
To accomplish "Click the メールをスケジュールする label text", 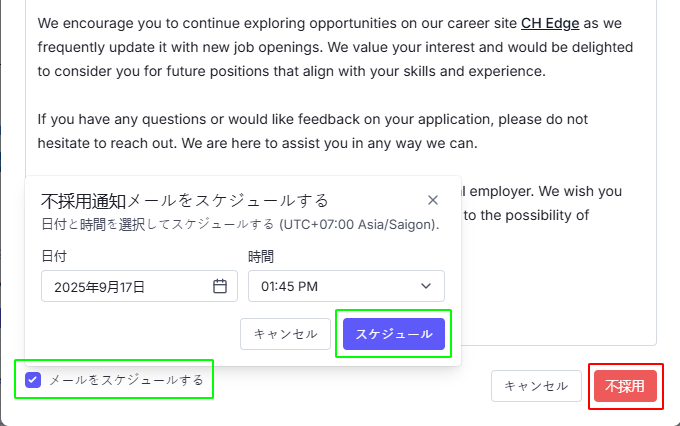I will [x=126, y=380].
